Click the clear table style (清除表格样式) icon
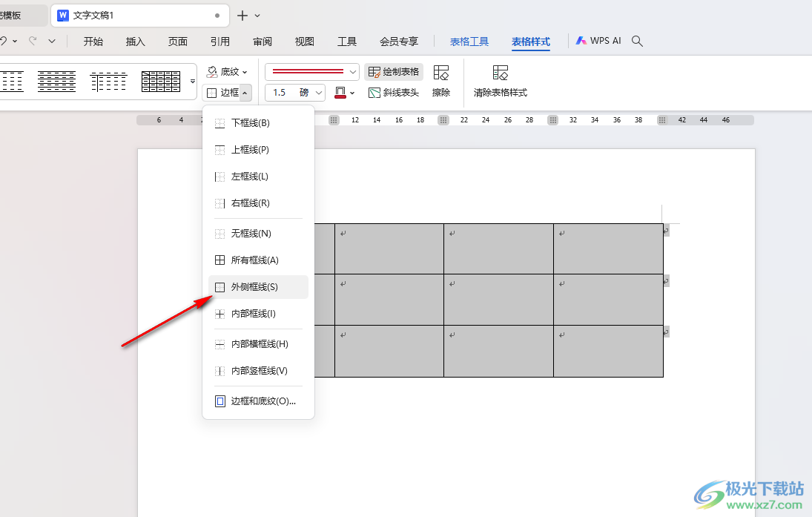Image resolution: width=812 pixels, height=517 pixels. [501, 73]
